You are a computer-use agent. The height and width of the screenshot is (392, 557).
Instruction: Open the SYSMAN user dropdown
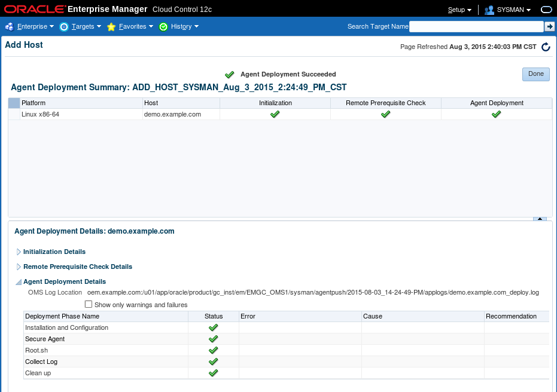tap(514, 10)
